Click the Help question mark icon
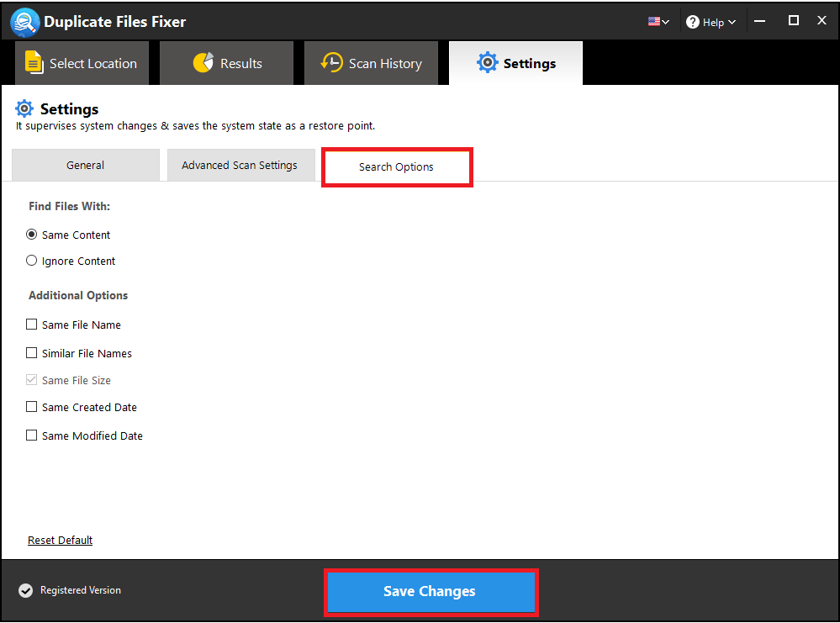Viewport: 840px width, 623px height. coord(693,22)
